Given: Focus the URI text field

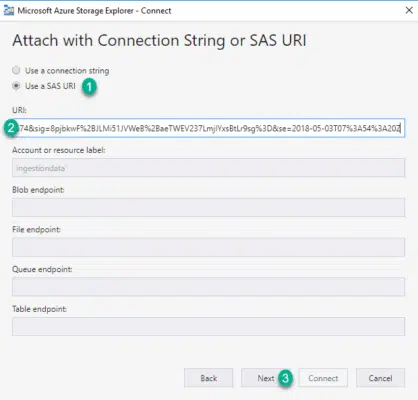Looking at the screenshot, I should [211, 128].
